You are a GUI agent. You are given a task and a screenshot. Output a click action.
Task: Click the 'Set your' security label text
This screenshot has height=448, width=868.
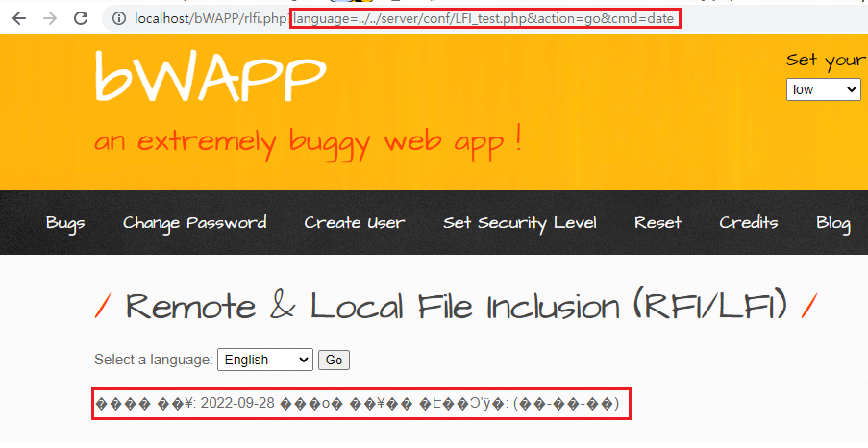[827, 61]
